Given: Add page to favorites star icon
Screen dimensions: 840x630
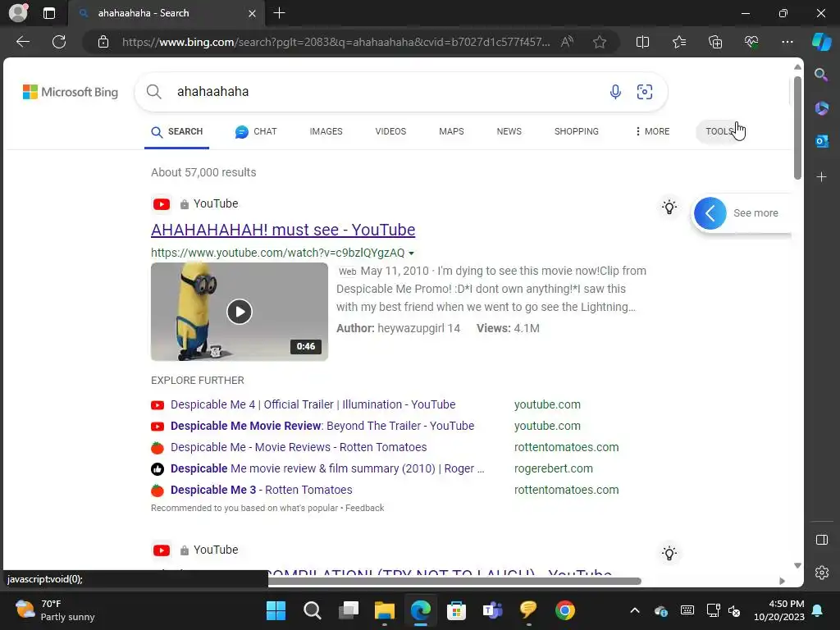Looking at the screenshot, I should pyautogui.click(x=600, y=42).
